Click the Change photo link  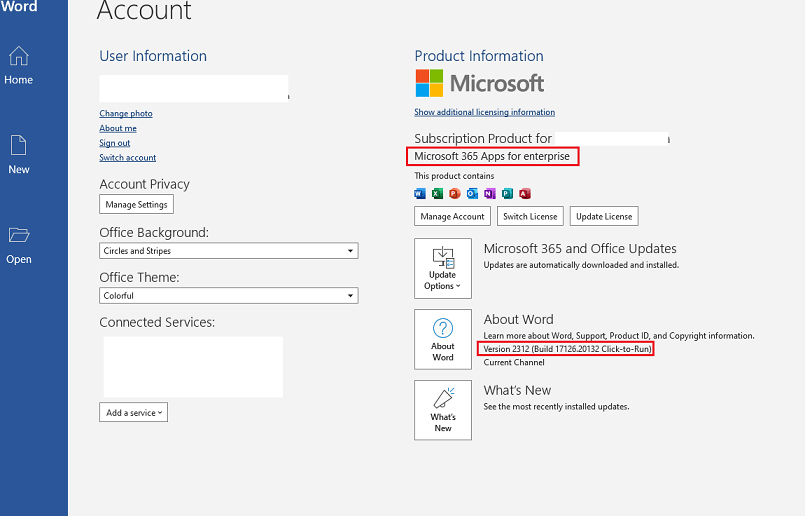(126, 113)
